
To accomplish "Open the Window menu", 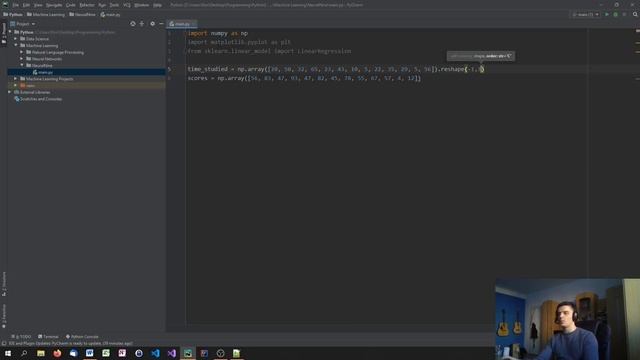I will tap(142, 5).
